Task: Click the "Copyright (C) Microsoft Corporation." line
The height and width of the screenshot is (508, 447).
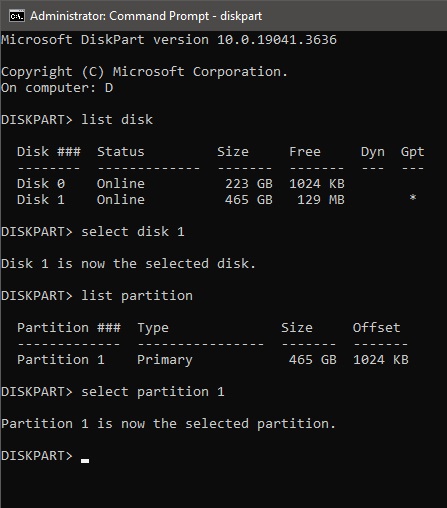Action: [x=144, y=72]
